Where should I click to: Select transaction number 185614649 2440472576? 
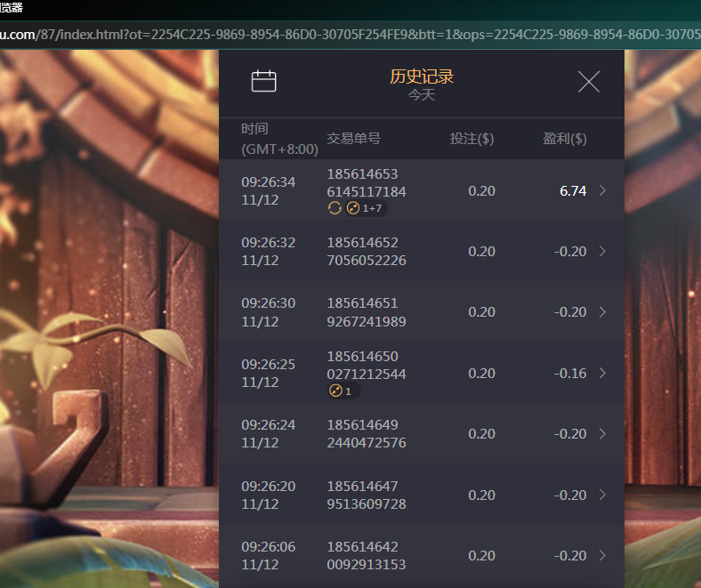(x=367, y=434)
